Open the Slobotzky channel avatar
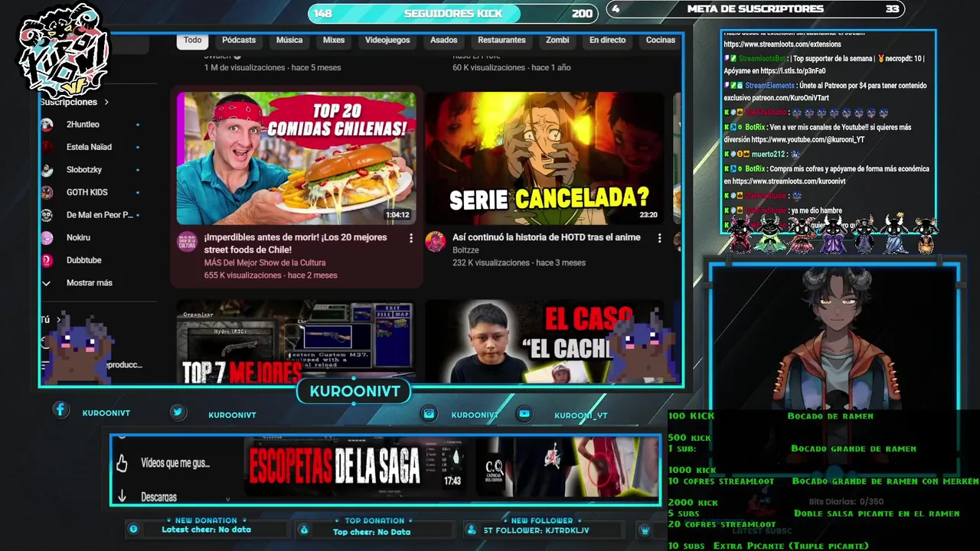The image size is (980, 551). click(x=47, y=170)
